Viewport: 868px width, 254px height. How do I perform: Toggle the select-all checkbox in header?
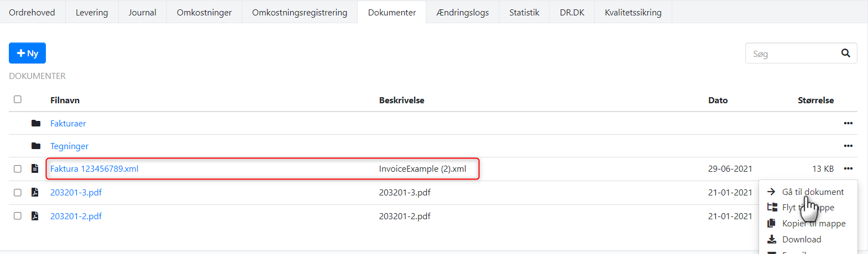tap(18, 99)
